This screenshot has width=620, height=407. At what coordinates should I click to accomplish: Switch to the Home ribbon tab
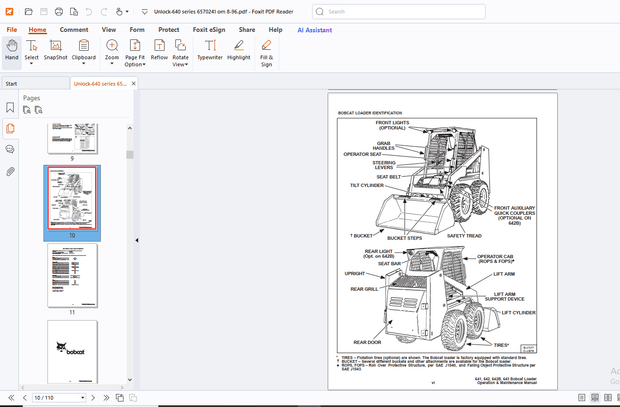click(x=37, y=30)
